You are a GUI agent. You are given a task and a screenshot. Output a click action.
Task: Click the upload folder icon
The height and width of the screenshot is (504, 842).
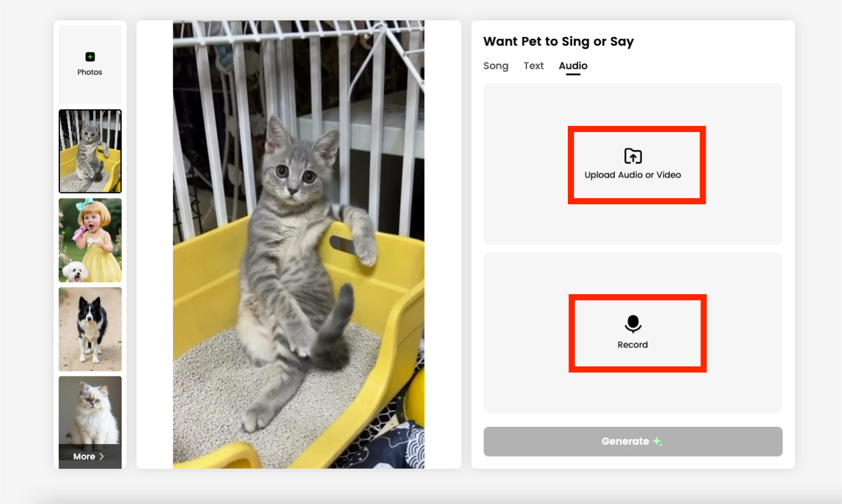click(633, 156)
